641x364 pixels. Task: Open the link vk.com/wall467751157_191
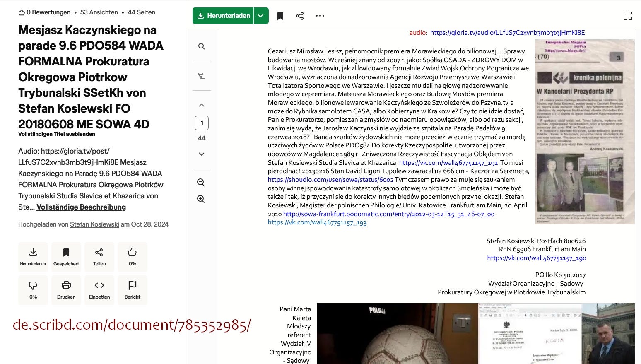coord(448,163)
